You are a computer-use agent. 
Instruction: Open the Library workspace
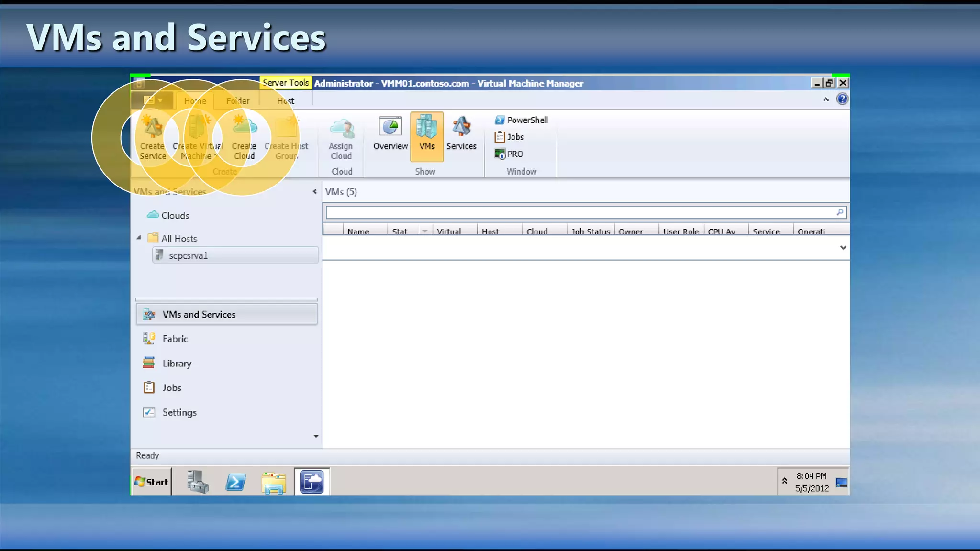(x=226, y=363)
